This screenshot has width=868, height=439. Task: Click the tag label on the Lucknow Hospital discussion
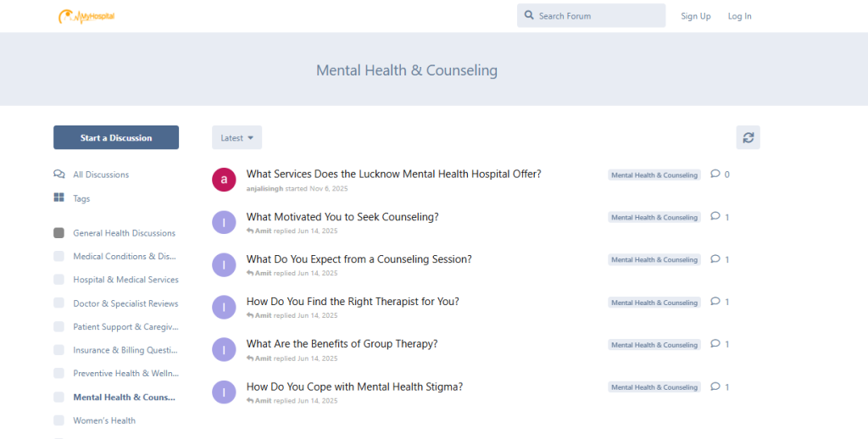(x=654, y=175)
